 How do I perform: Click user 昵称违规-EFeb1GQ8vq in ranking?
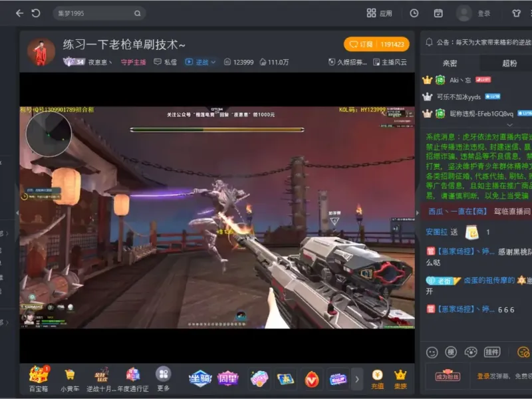[481, 114]
